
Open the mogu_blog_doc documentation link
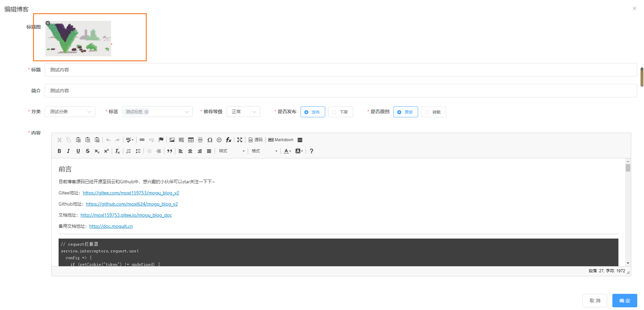126,215
